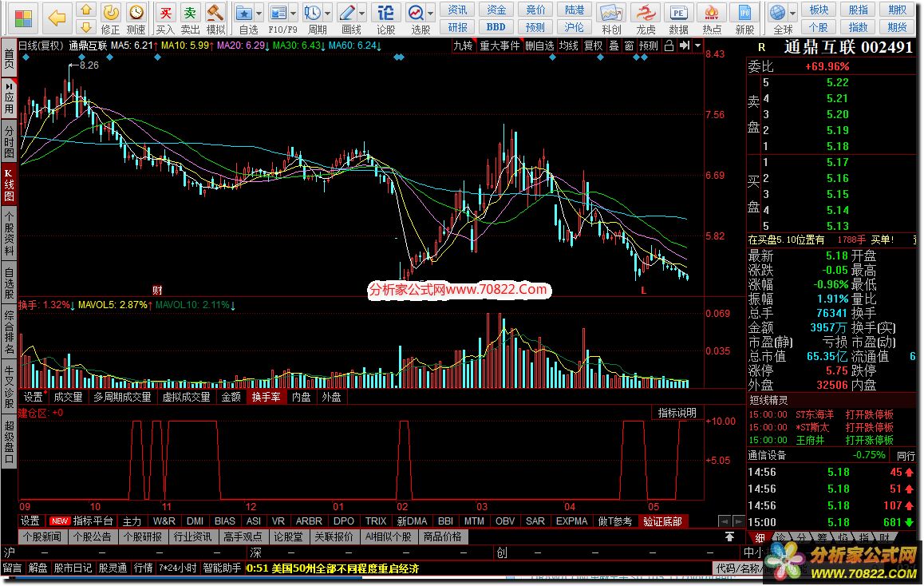Open the 热点 hot topics flame icon
The width and height of the screenshot is (924, 586).
[711, 13]
